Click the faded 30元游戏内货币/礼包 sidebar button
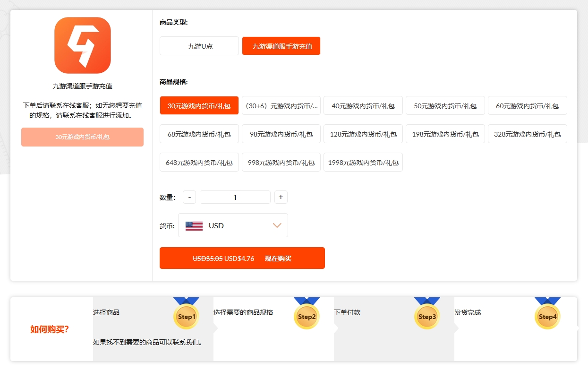588x371 pixels. pos(82,137)
